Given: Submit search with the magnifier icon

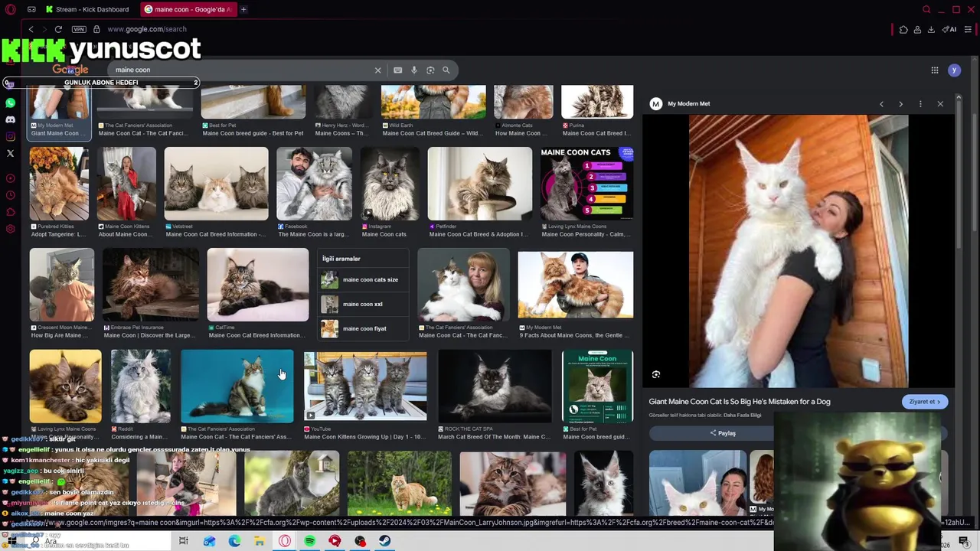Looking at the screenshot, I should [446, 70].
